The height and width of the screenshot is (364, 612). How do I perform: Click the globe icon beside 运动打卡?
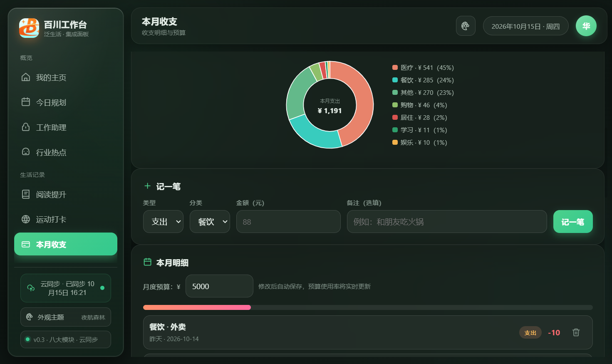pyautogui.click(x=26, y=219)
